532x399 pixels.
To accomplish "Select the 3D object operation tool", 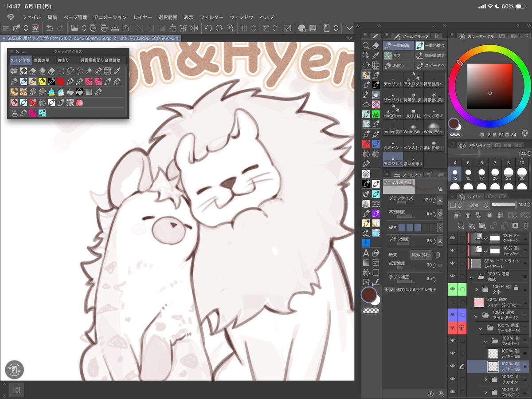I will point(366,55).
